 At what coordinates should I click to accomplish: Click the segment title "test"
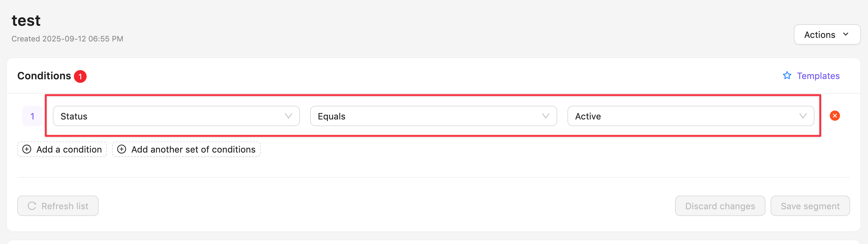click(x=26, y=21)
